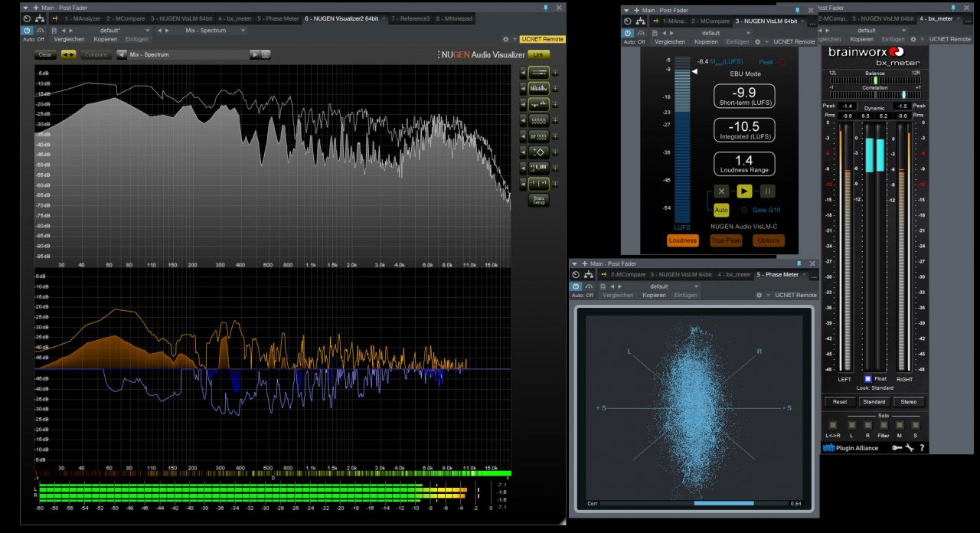The width and height of the screenshot is (980, 533).
Task: Click the bx_meter Balance slider
Action: pyautogui.click(x=874, y=80)
